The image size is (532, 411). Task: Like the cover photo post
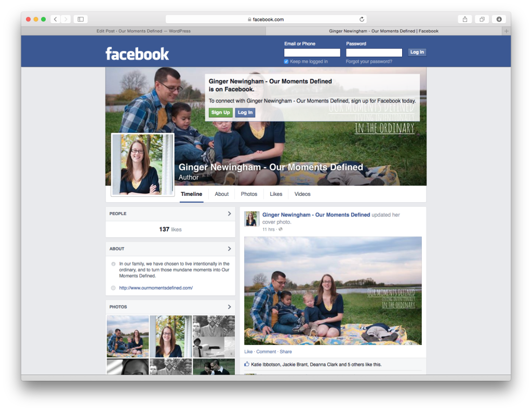click(248, 352)
